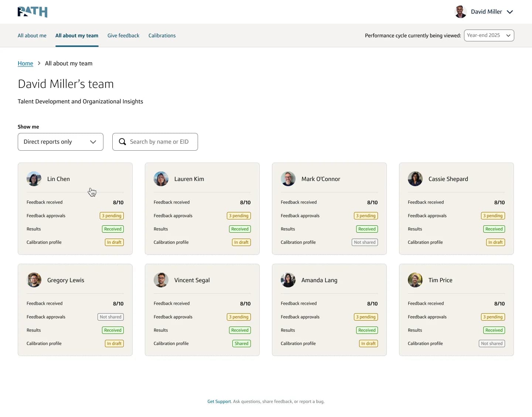Click Lauren Kim's avatar photo

coord(161,179)
